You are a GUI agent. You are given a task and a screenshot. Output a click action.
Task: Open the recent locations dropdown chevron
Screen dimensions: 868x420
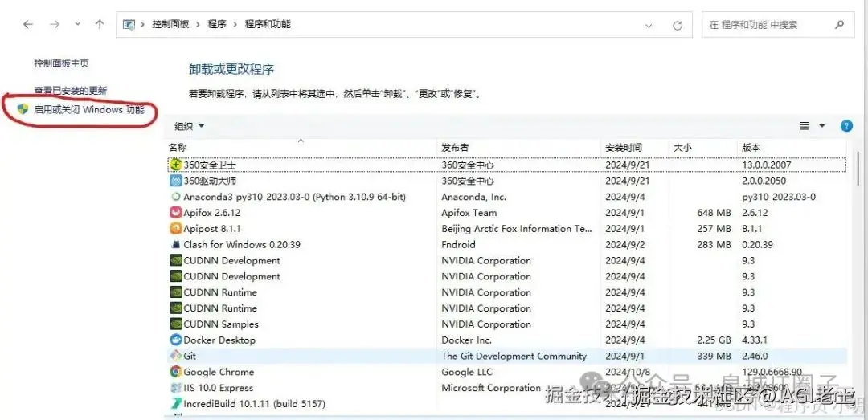tap(77, 24)
